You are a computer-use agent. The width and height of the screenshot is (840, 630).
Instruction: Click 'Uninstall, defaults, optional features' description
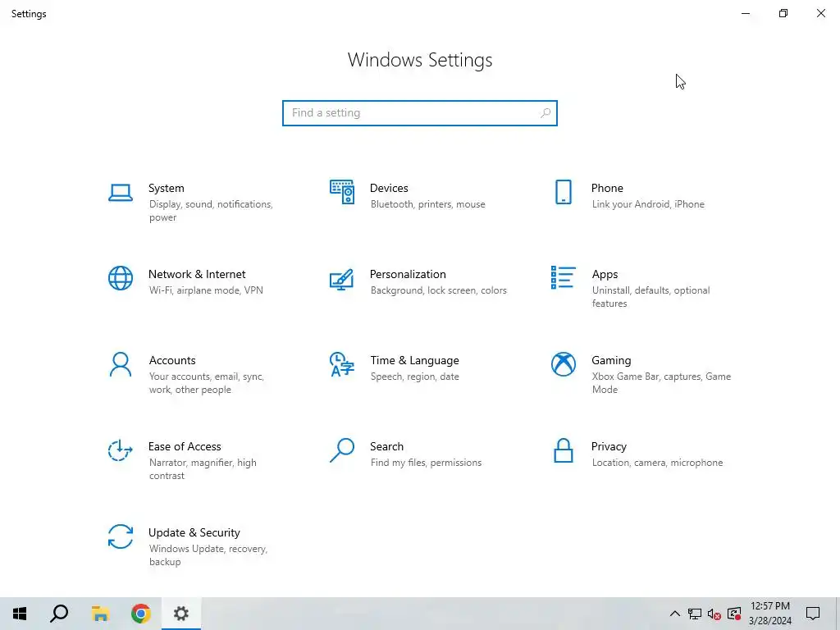(x=651, y=297)
